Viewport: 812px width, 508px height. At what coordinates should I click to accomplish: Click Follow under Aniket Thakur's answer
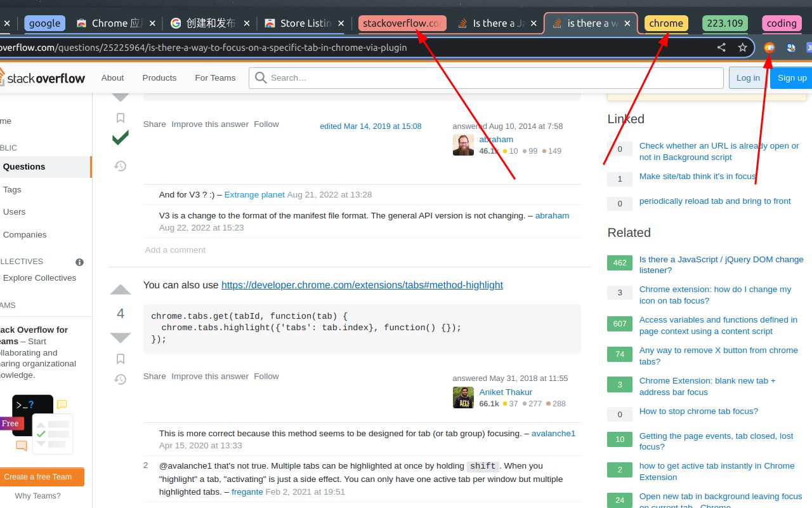[x=266, y=377]
